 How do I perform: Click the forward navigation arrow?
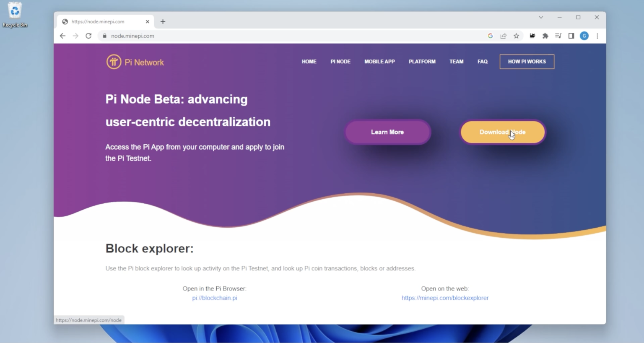click(x=75, y=36)
